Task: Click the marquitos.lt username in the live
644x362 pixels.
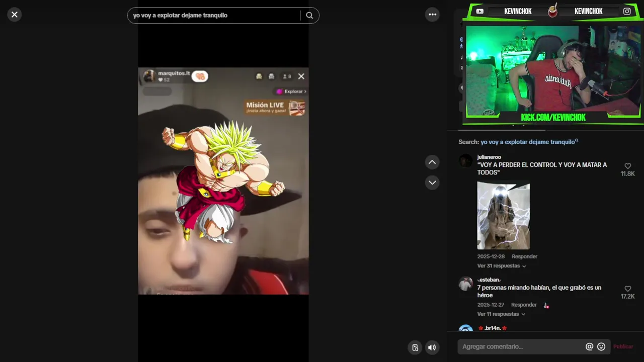Action: coord(174,73)
